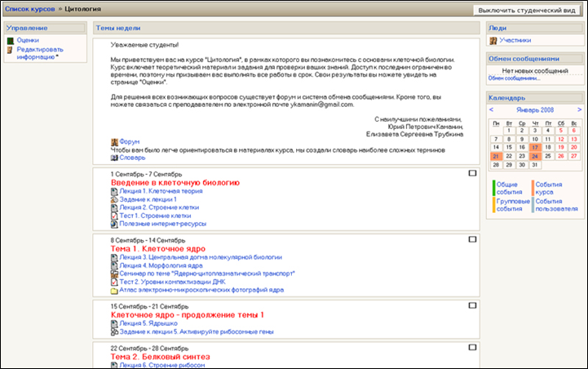The width and height of the screenshot is (588, 369).
Task: Click the Введение в клеточную биологию heading
Action: pyautogui.click(x=175, y=183)
